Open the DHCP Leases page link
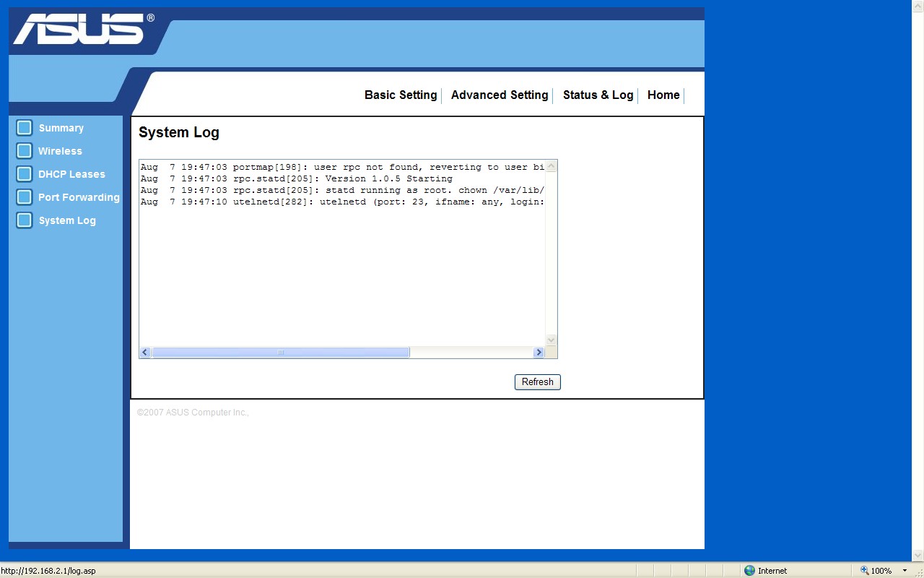Image resolution: width=924 pixels, height=578 pixels. [x=71, y=174]
